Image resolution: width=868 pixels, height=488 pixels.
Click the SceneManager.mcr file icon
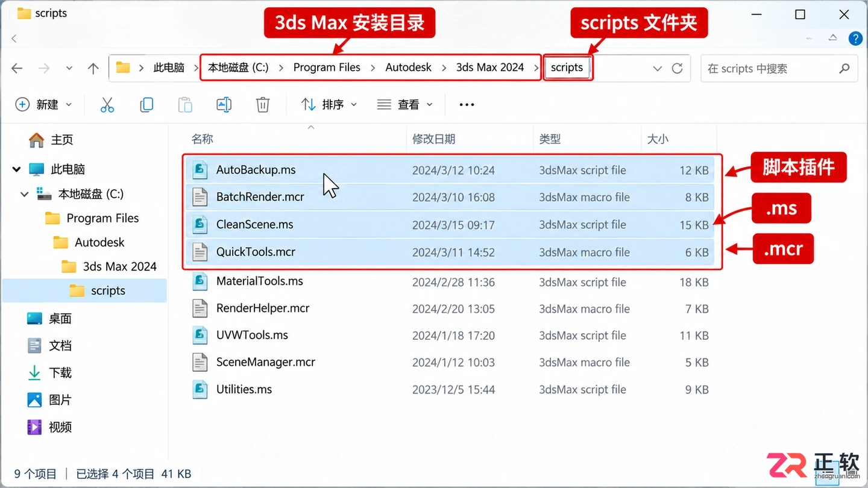pyautogui.click(x=200, y=362)
